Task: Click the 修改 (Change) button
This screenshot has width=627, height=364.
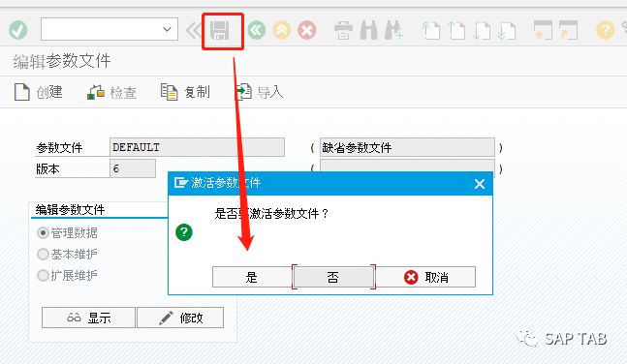Action: [x=180, y=318]
